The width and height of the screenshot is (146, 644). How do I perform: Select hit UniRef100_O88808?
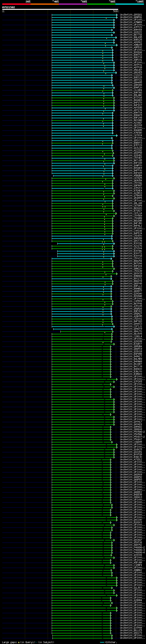131,429
